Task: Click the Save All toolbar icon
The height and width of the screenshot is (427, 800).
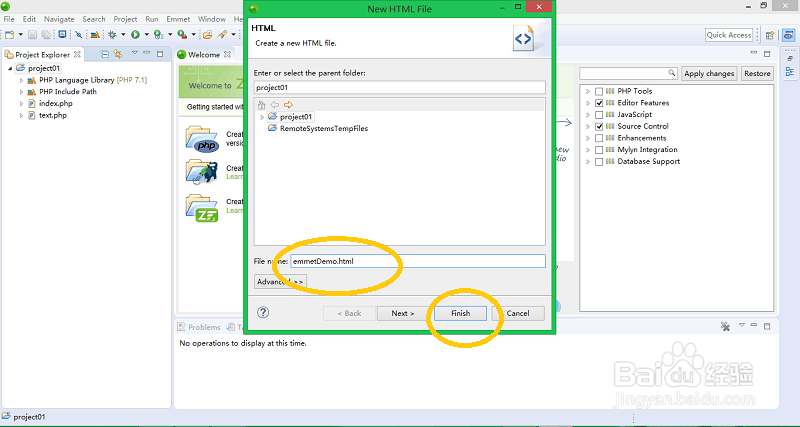Action: tap(46, 35)
